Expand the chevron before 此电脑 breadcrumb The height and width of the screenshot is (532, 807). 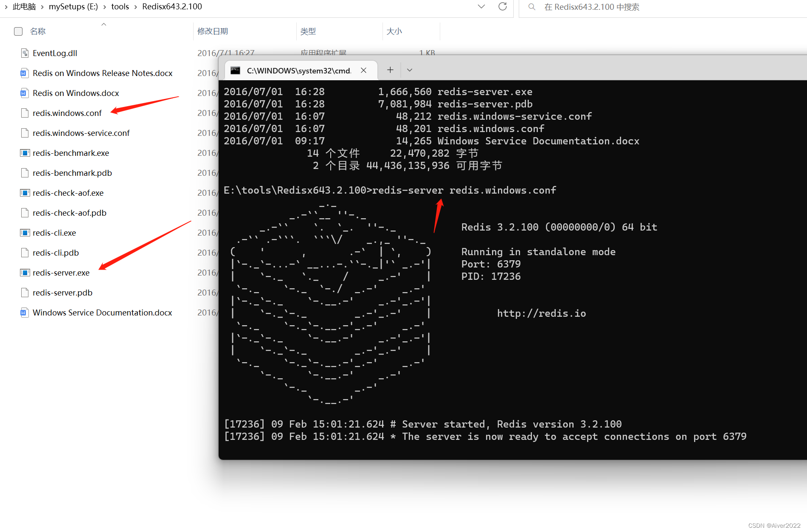[x=6, y=7]
